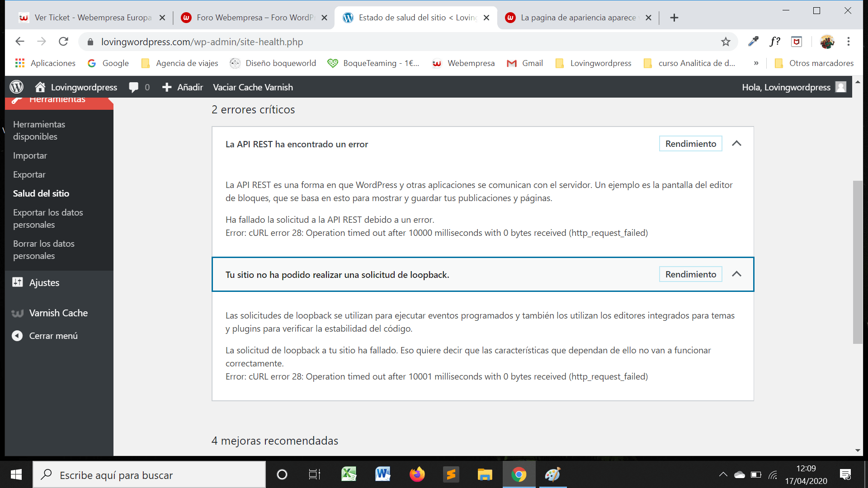Viewport: 868px width, 488px height.
Task: Open the BoqueTeaming bookmark
Action: [x=373, y=63]
